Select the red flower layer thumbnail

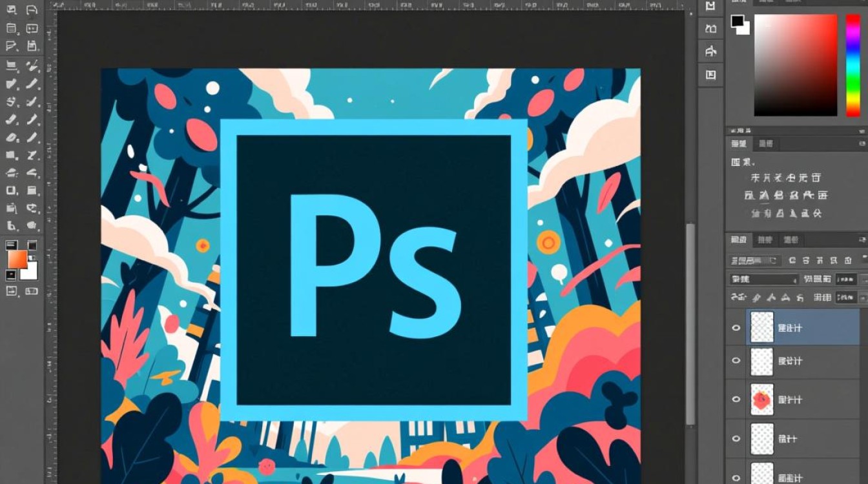pyautogui.click(x=762, y=400)
